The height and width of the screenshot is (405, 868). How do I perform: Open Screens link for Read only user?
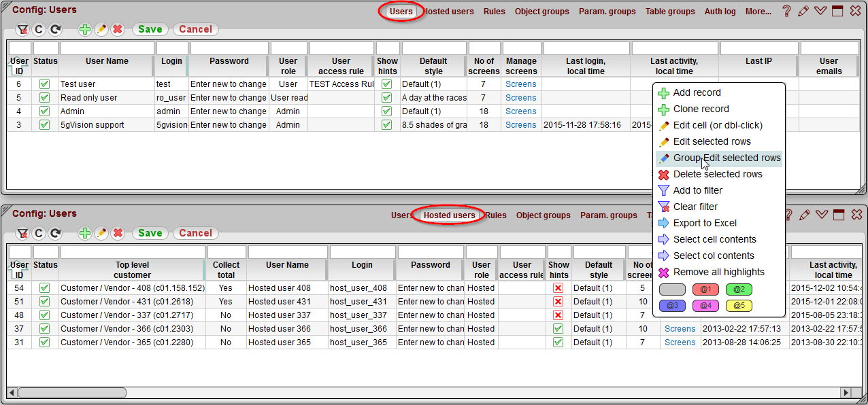point(520,97)
